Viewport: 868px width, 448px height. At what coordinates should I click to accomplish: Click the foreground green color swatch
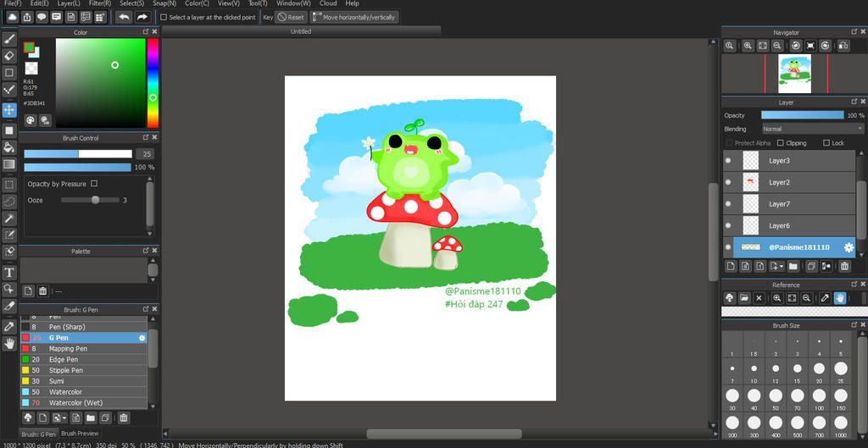[29, 47]
